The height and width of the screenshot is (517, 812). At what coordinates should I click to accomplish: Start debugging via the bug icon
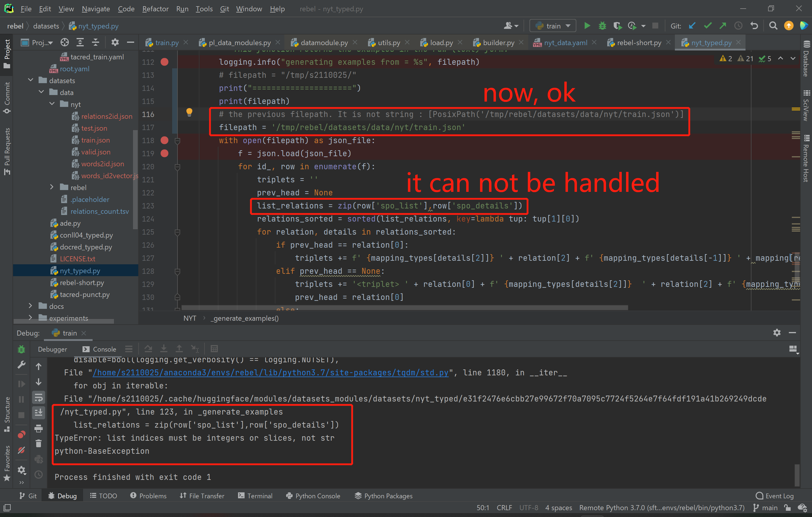click(x=602, y=26)
